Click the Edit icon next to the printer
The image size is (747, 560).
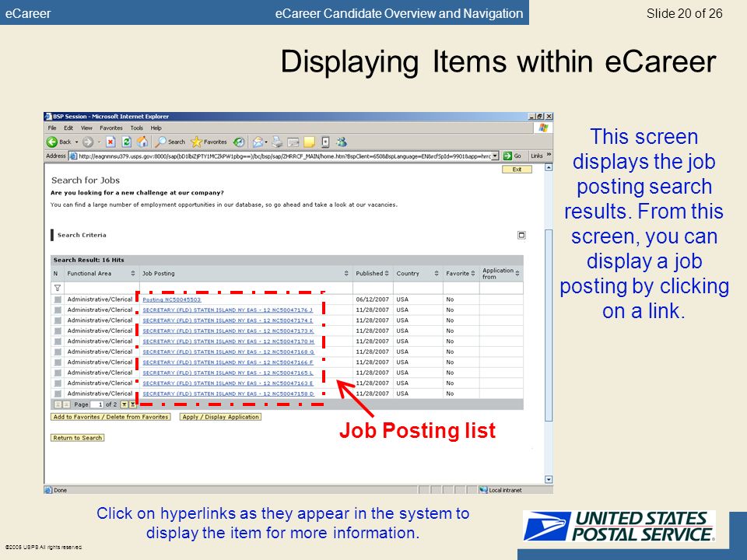coord(293,142)
